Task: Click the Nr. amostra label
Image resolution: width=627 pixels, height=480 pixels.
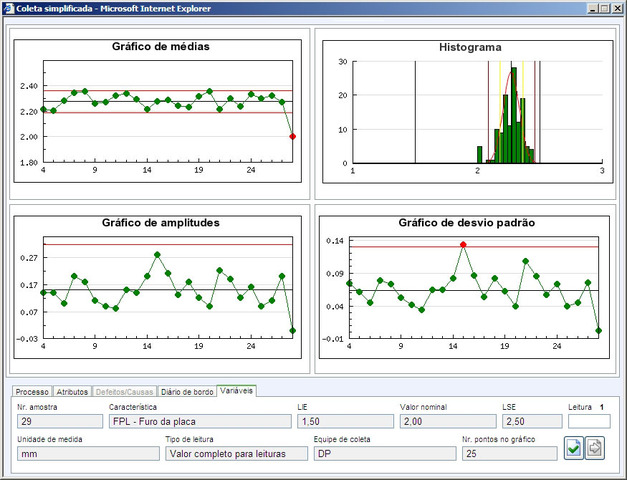Action: [37, 407]
